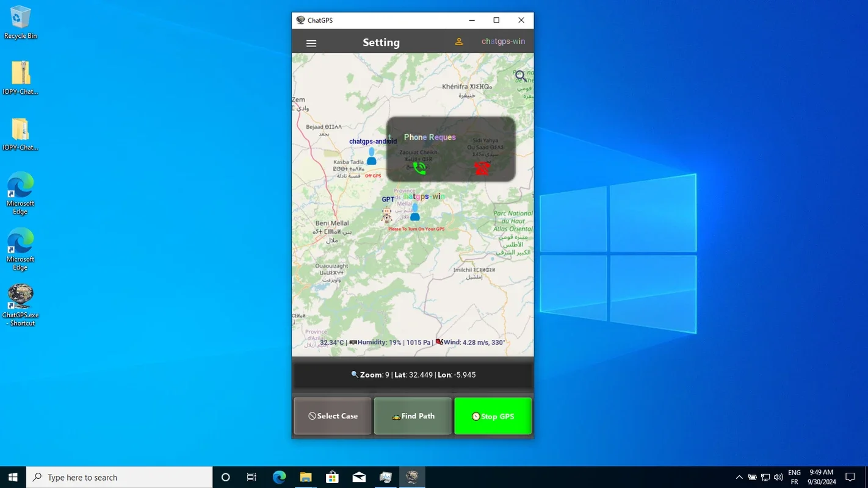The image size is (868, 488).
Task: Click the volume speaker tray icon
Action: [778, 477]
